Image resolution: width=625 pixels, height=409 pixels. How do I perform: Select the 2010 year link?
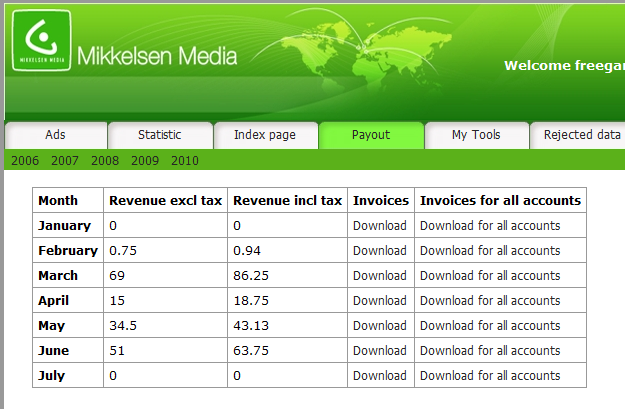tap(185, 160)
